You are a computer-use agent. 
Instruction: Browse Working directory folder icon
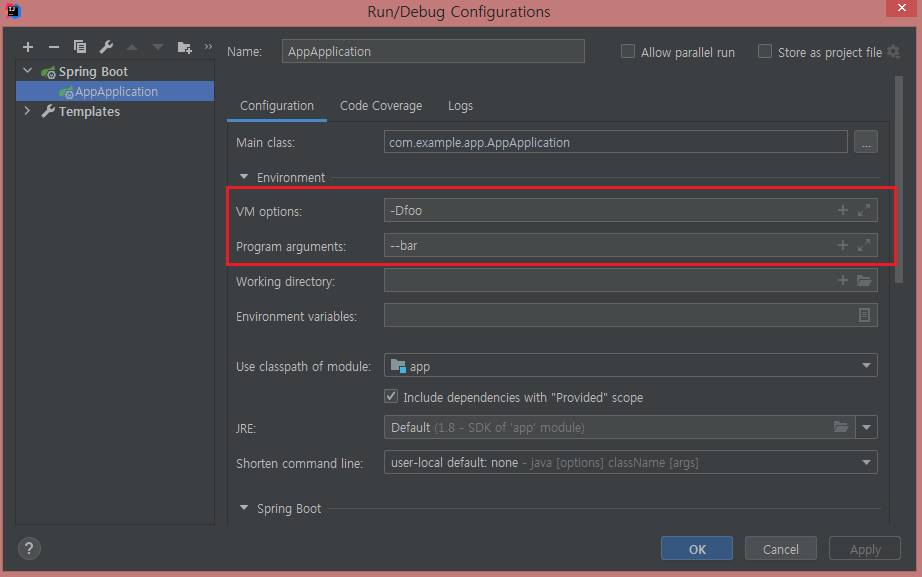pyautogui.click(x=864, y=281)
